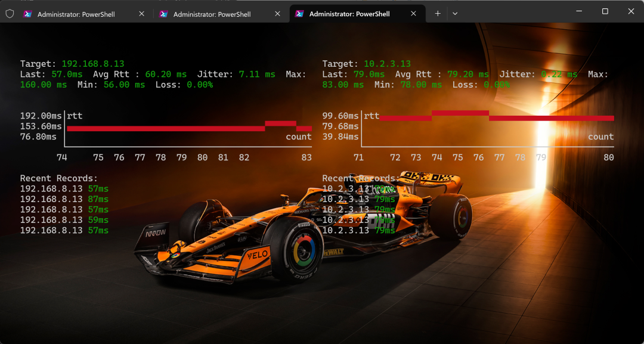Click the 192.168.8.13 87ms record
Image resolution: width=644 pixels, height=344 pixels.
[x=64, y=199]
